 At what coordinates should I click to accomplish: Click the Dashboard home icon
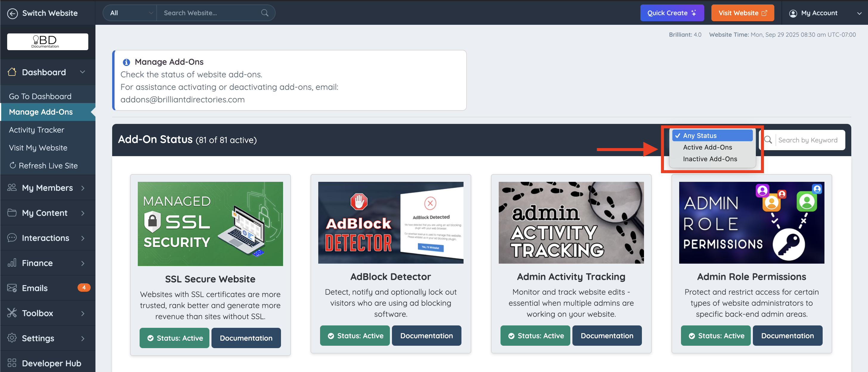click(12, 72)
